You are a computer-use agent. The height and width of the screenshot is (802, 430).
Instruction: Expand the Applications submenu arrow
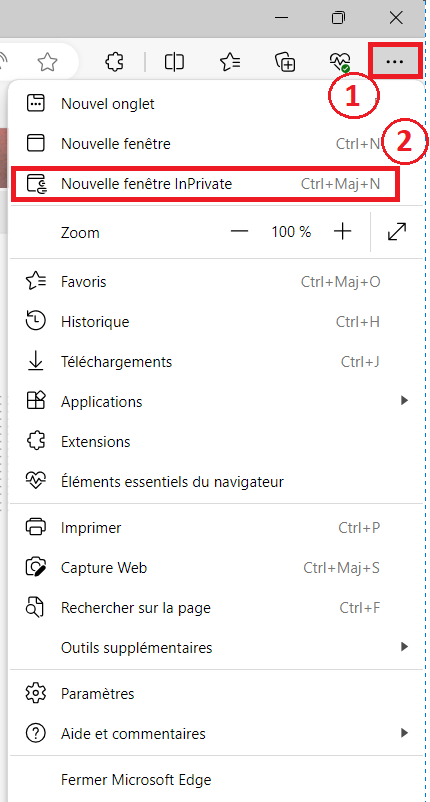pos(404,400)
